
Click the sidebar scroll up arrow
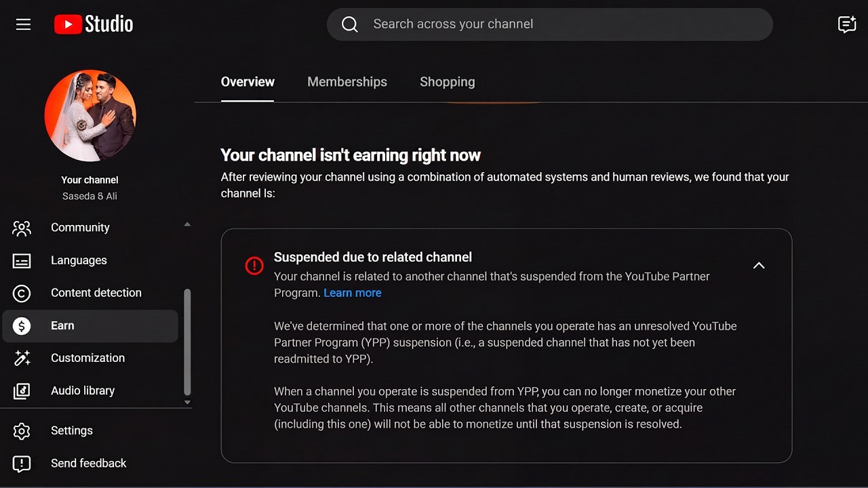coord(188,224)
